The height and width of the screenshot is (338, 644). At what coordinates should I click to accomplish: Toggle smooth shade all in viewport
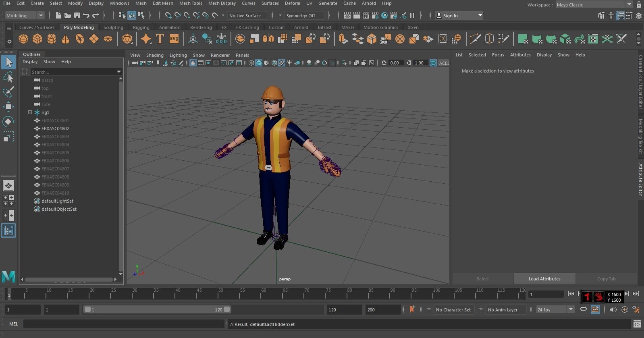[259, 63]
